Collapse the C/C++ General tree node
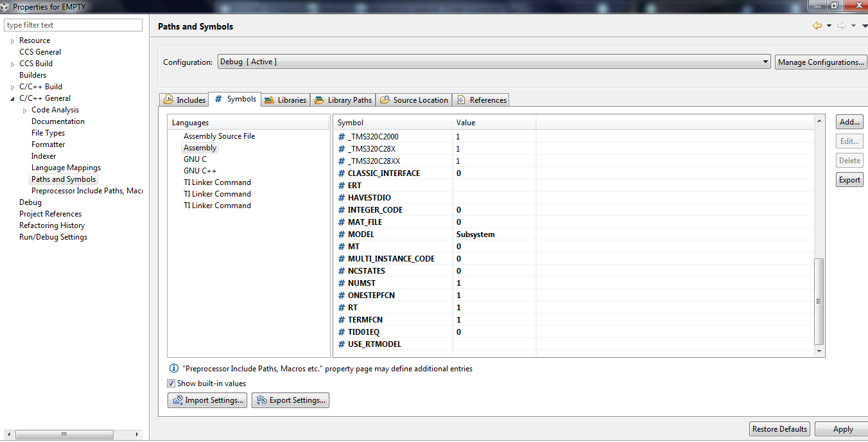This screenshot has height=442, width=868. [x=12, y=99]
